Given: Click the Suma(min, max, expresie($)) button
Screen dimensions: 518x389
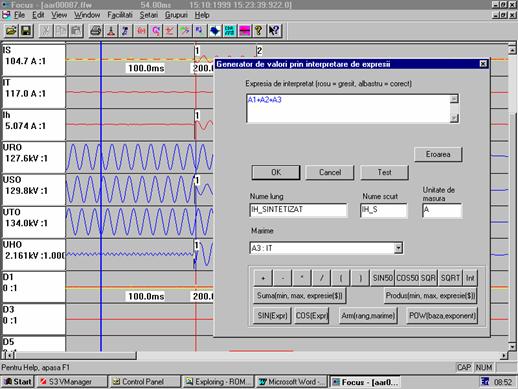Looking at the screenshot, I should point(300,296).
